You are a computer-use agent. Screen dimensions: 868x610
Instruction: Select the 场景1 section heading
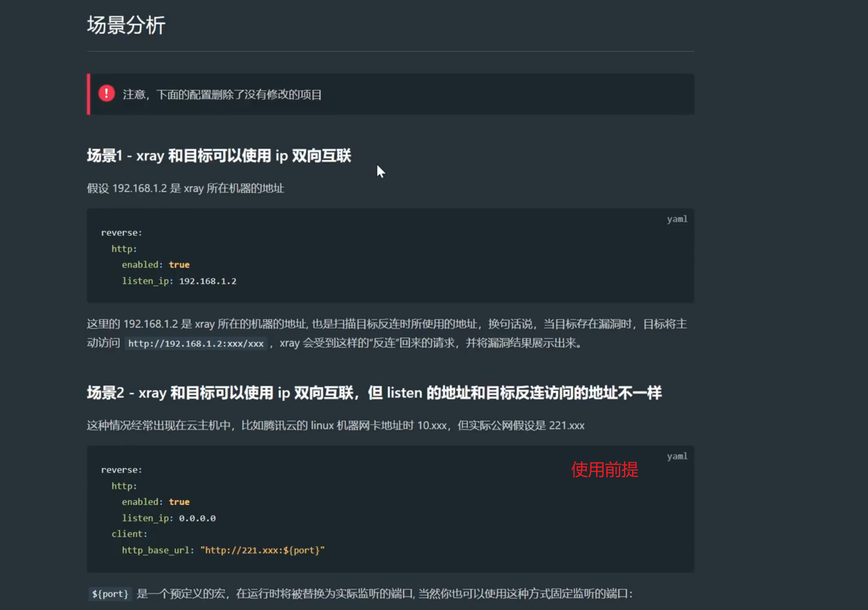click(x=219, y=156)
